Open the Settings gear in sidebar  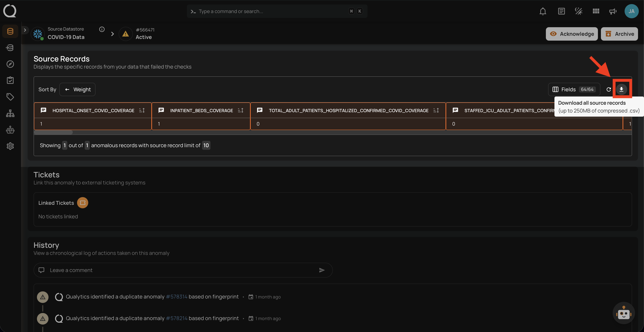click(x=10, y=146)
